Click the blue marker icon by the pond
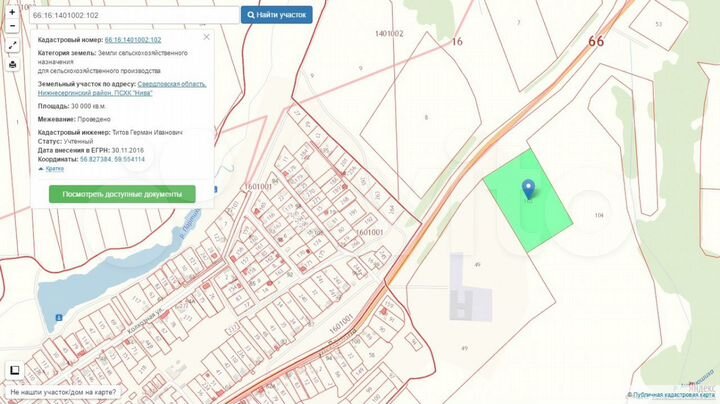 pyautogui.click(x=58, y=318)
